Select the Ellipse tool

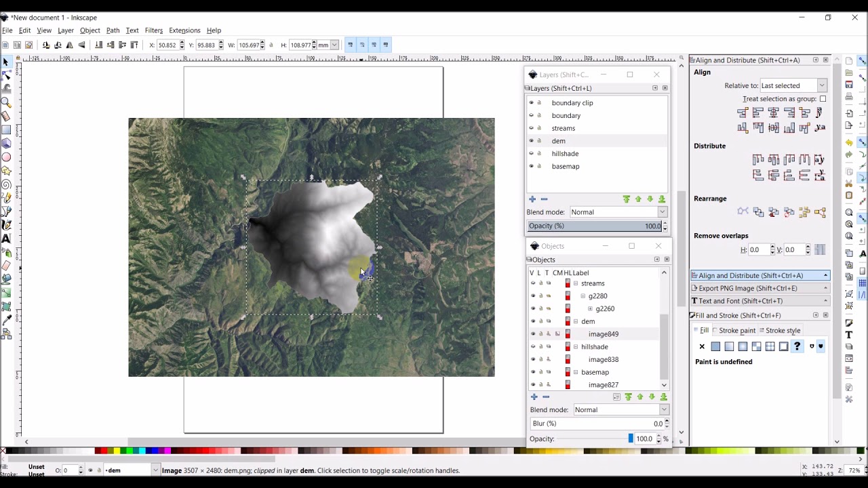[x=6, y=157]
